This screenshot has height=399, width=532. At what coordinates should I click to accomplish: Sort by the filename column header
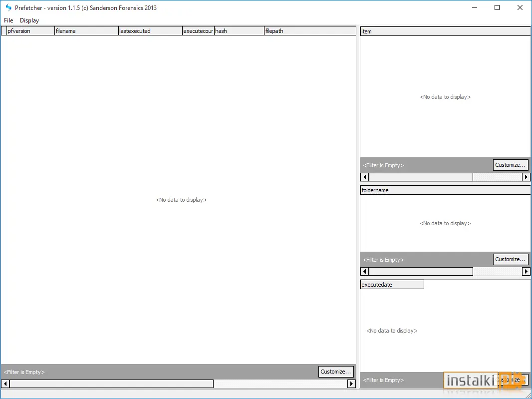[86, 31]
